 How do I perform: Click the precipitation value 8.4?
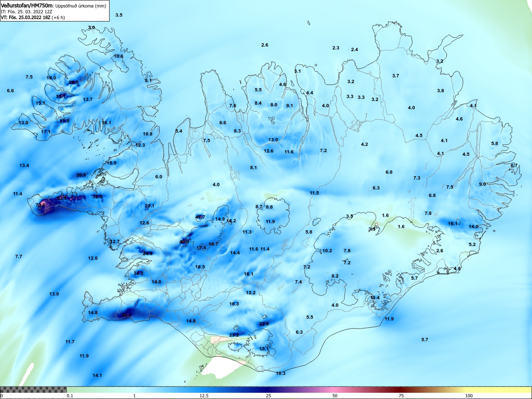pyautogui.click(x=258, y=103)
